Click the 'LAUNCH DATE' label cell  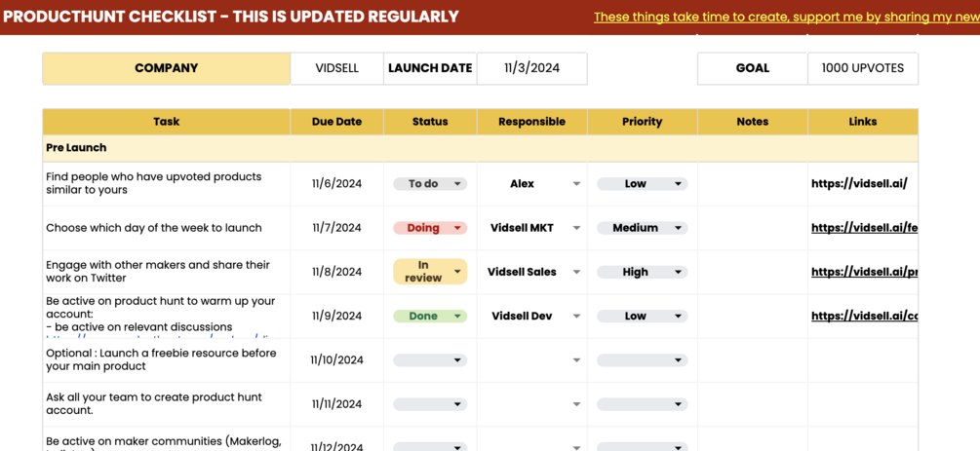[430, 68]
